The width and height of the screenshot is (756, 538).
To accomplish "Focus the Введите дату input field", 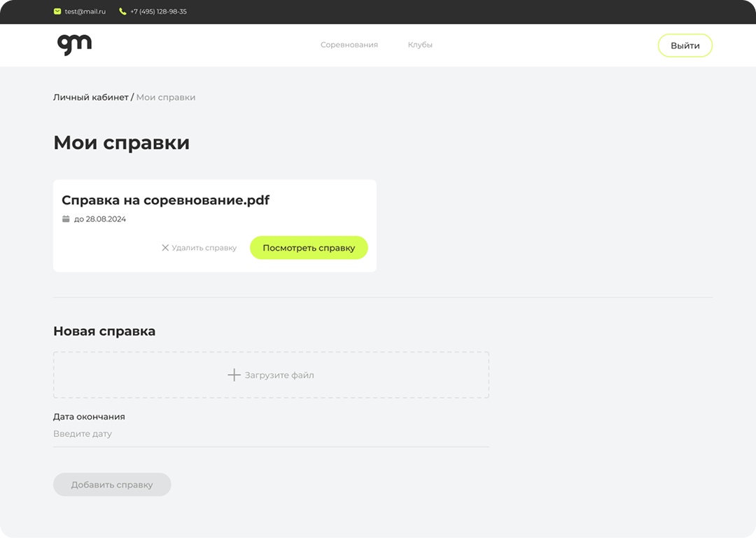I will [x=271, y=434].
